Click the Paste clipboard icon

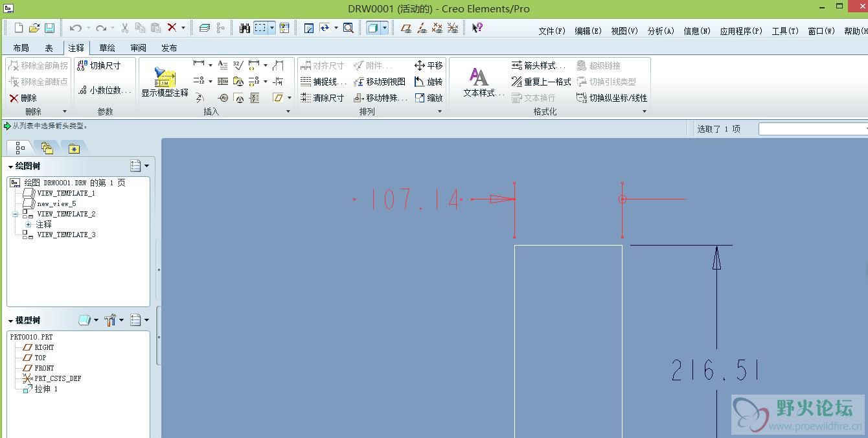[155, 28]
